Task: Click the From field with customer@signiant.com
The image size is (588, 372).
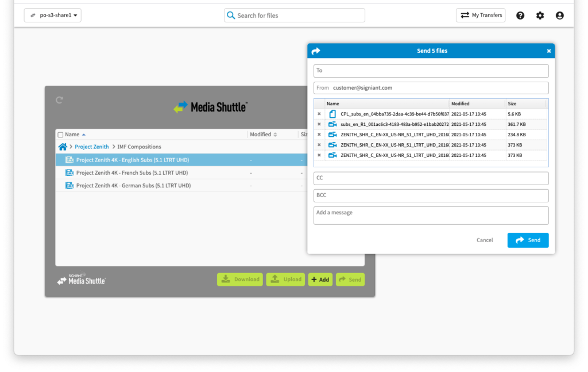Action: pyautogui.click(x=431, y=88)
